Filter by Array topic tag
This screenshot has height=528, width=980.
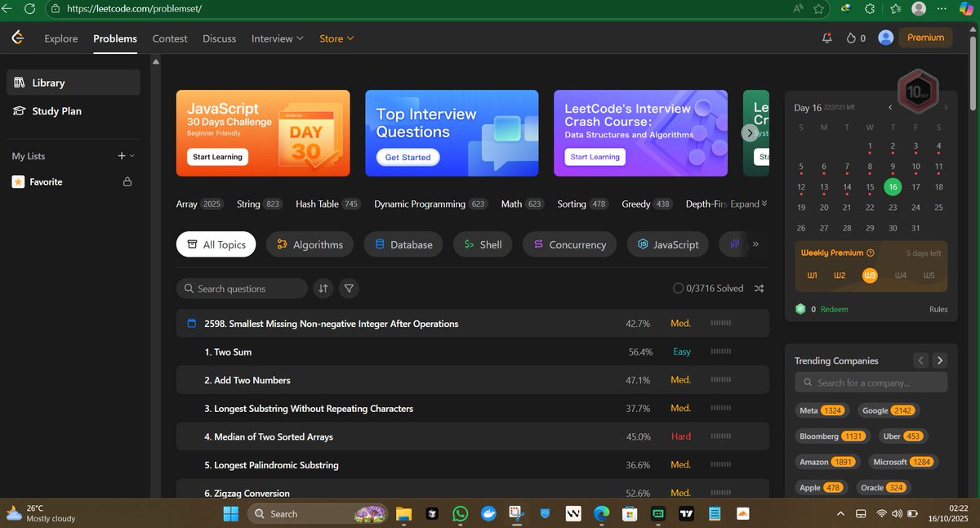[x=200, y=204]
